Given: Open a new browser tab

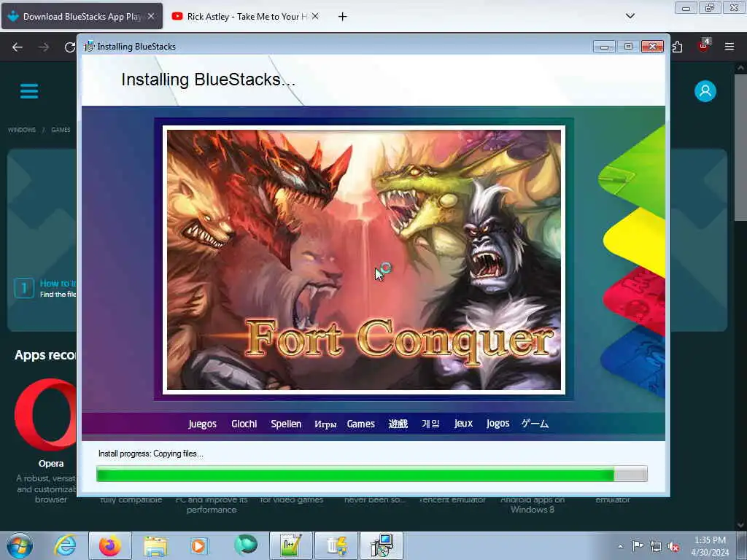Looking at the screenshot, I should click(x=342, y=17).
